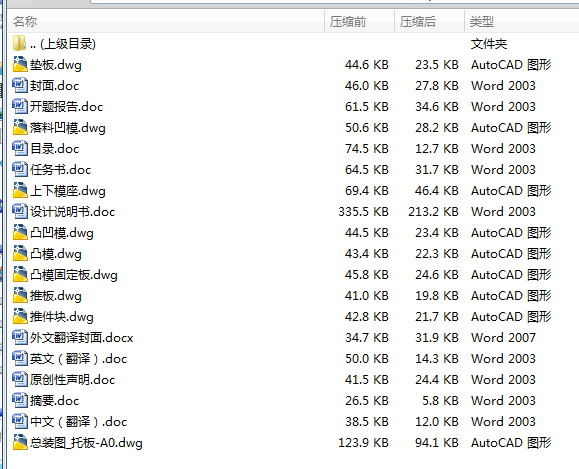Click the 凸模.dwg file icon
Viewport: 579px width, 469px height.
tap(20, 253)
